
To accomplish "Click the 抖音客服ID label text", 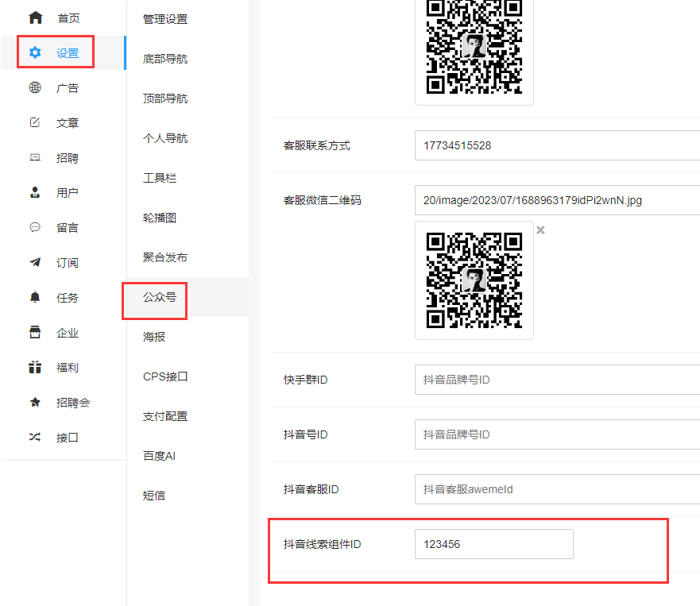I will (x=311, y=489).
